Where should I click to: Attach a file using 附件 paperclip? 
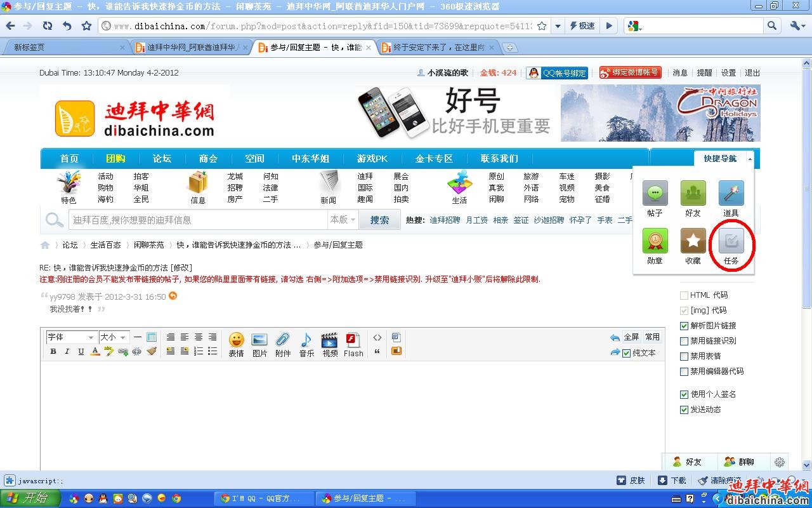pyautogui.click(x=283, y=345)
